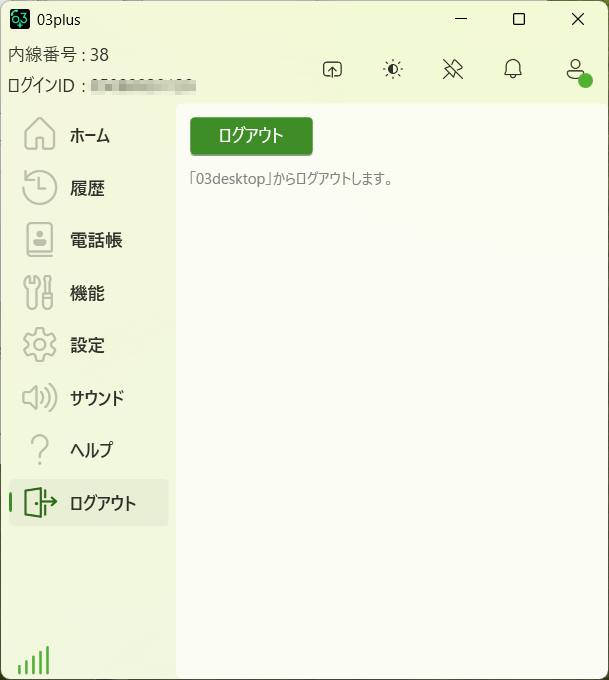This screenshot has width=609, height=680.
Task: Open the Home (ホーム) page in sidebar
Action: pyautogui.click(x=88, y=136)
